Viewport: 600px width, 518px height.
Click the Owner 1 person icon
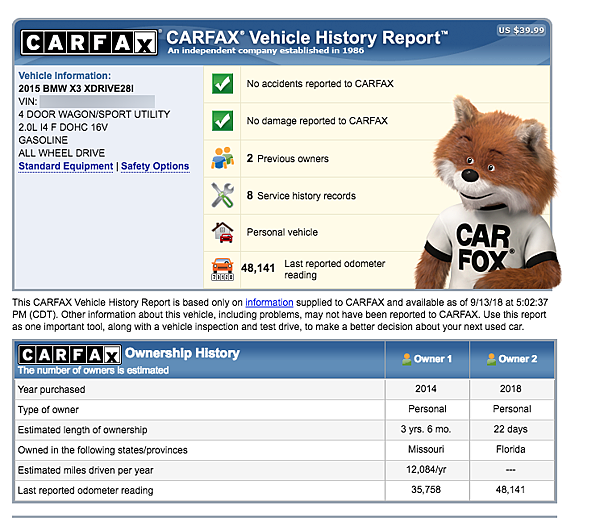point(406,359)
